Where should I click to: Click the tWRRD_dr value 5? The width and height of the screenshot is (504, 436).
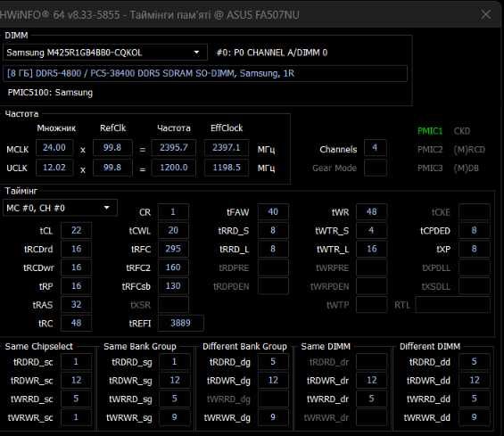[x=372, y=399]
